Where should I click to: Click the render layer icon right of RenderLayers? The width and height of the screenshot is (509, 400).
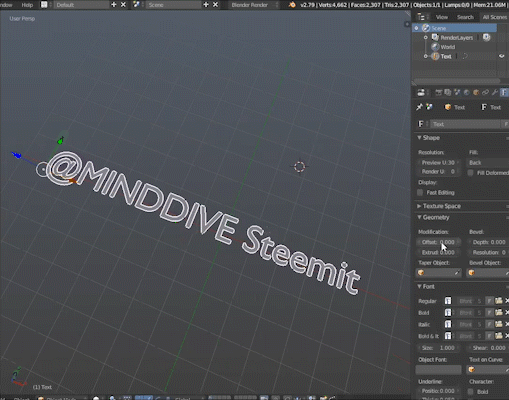[486, 37]
